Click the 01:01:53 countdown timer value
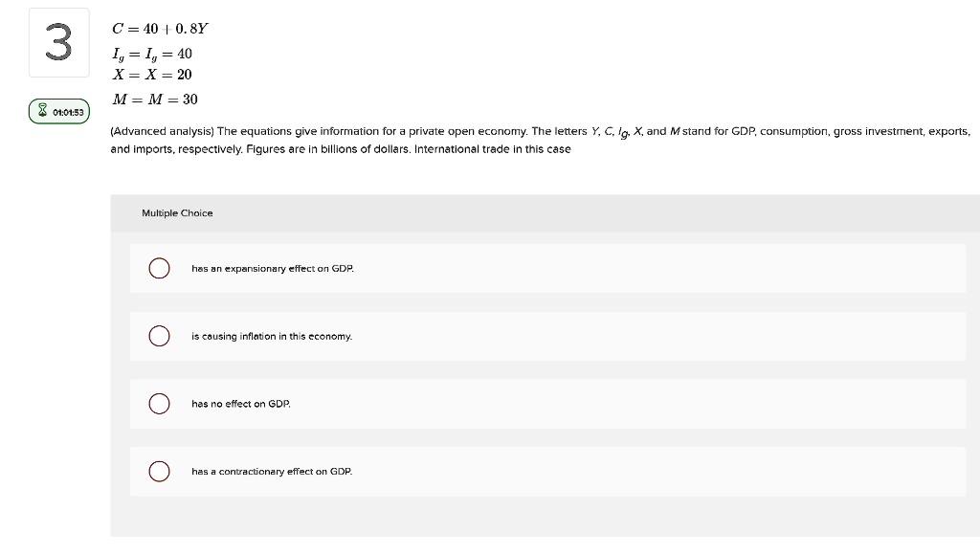 (68, 111)
